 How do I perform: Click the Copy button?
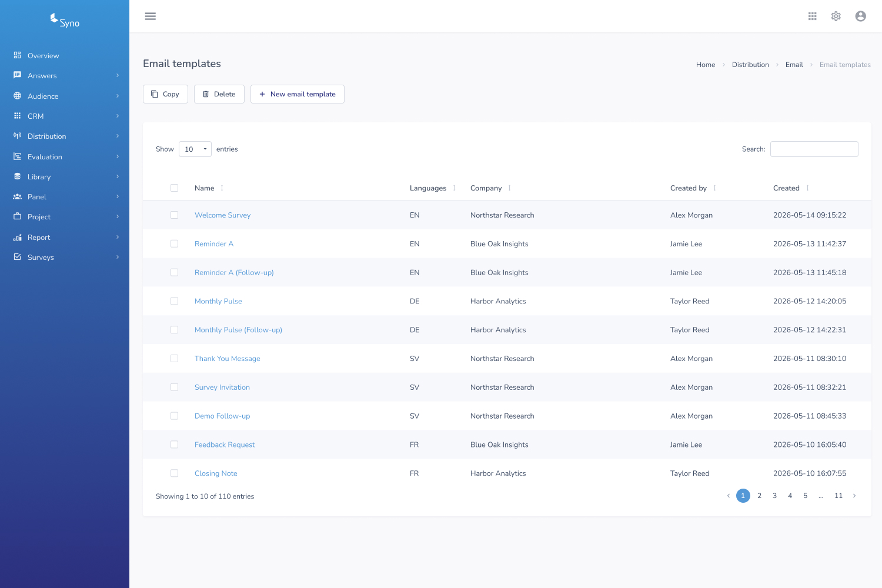click(x=165, y=94)
